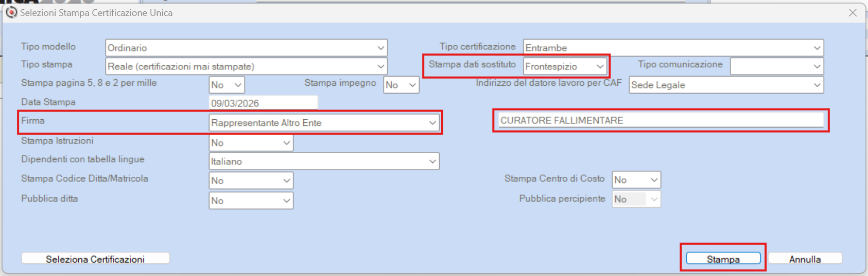Open the Tipo comunicazione dropdown
This screenshot has height=276, width=868.
777,66
